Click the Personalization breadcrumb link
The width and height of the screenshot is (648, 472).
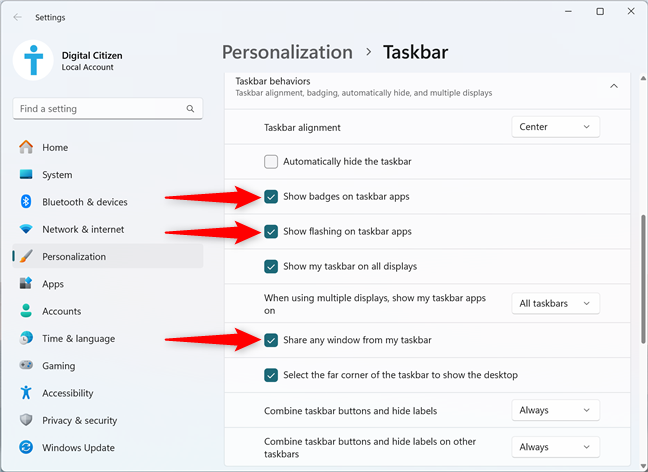[287, 52]
